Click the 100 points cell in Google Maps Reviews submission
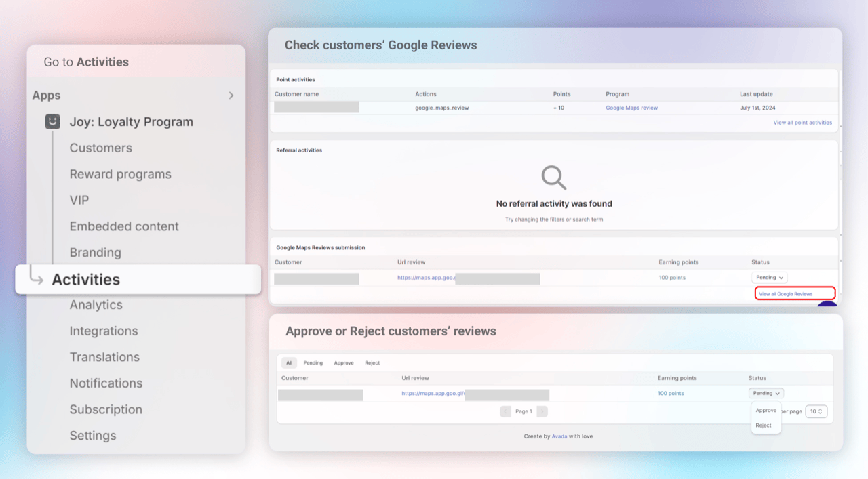Viewport: 868px width, 479px height. [672, 278]
